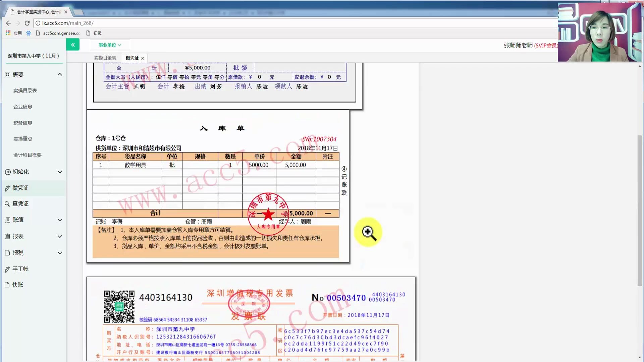Select the 报表 report icon
The image size is (644, 362).
7,236
